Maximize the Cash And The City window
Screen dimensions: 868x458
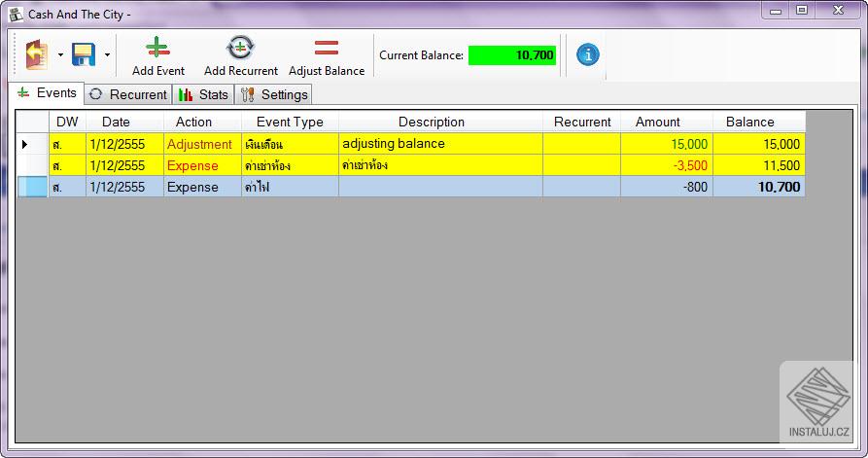[802, 11]
